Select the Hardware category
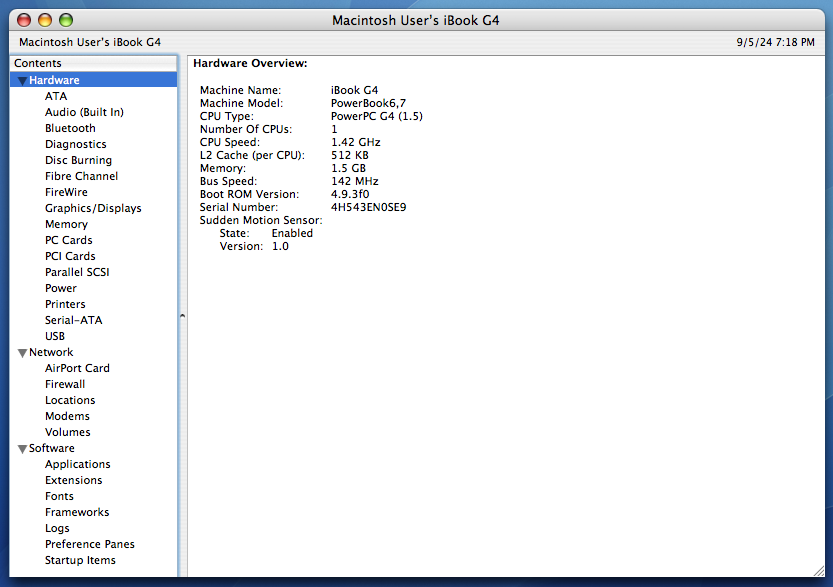The height and width of the screenshot is (587, 833). click(x=54, y=80)
